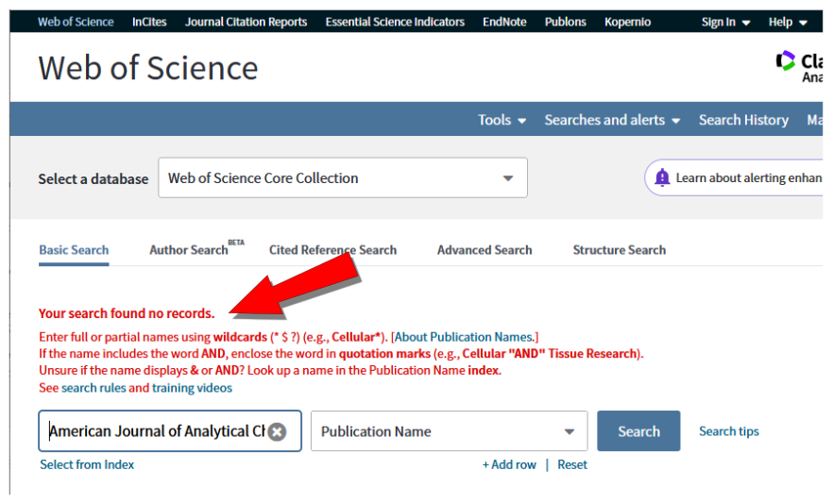Open Kopernio from the top bar
Viewport: 833px width, 504px height.
tap(627, 23)
